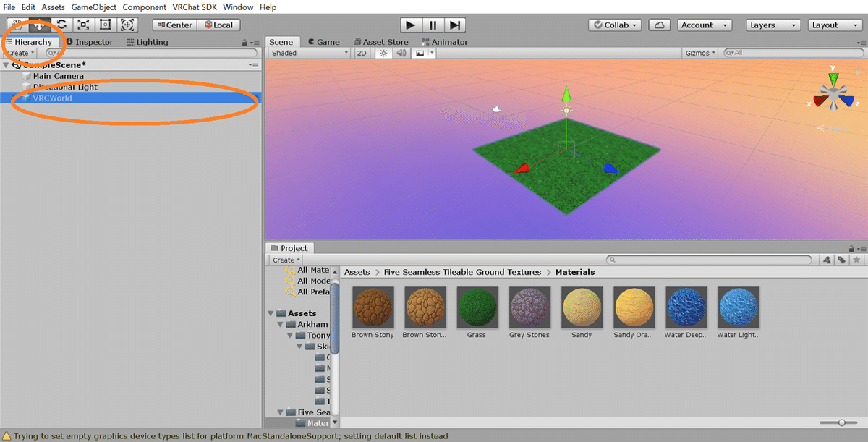The height and width of the screenshot is (442, 868).
Task: Click the lock icon of the Project panel
Action: pos(851,248)
